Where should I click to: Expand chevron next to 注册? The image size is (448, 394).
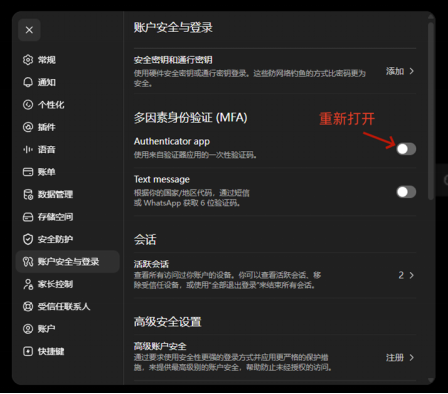click(412, 358)
